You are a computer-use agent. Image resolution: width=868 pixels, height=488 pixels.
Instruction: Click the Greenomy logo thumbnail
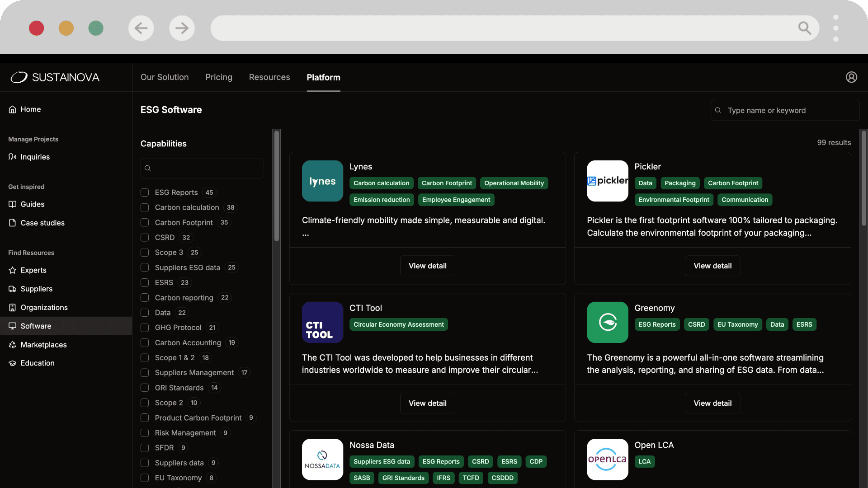(607, 322)
